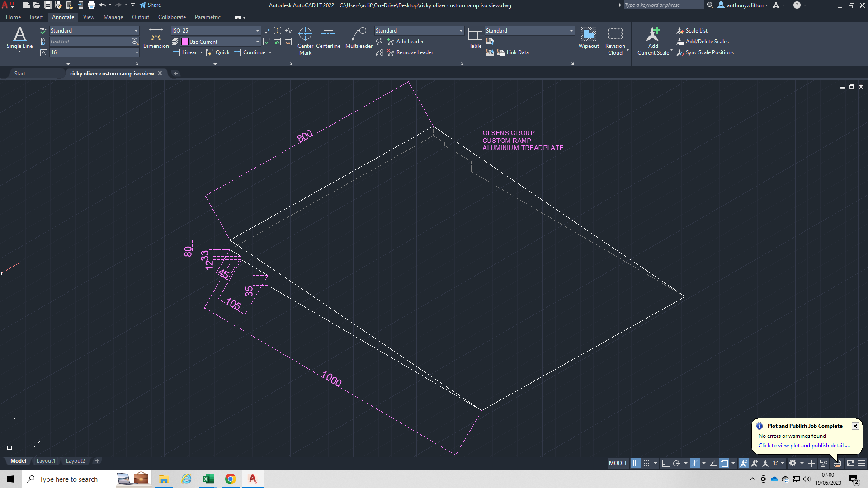Open the ISO-25 dimension style dropdown
The image size is (868, 488).
[257, 31]
